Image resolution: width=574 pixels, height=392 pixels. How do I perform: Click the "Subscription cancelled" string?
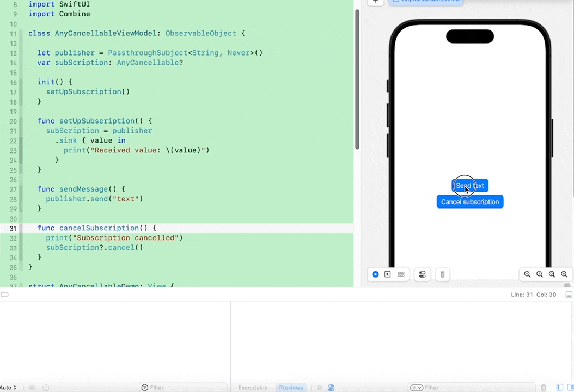coord(126,238)
